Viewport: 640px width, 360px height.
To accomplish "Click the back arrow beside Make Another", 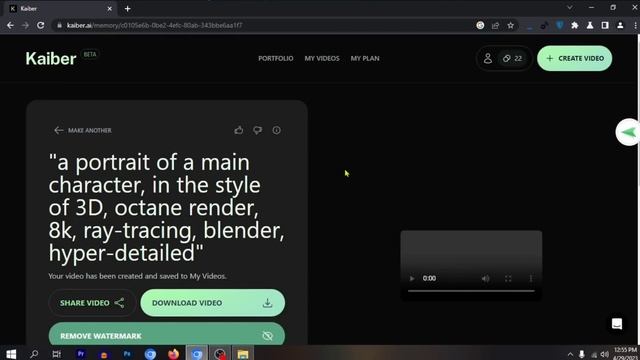I will pos(59,130).
